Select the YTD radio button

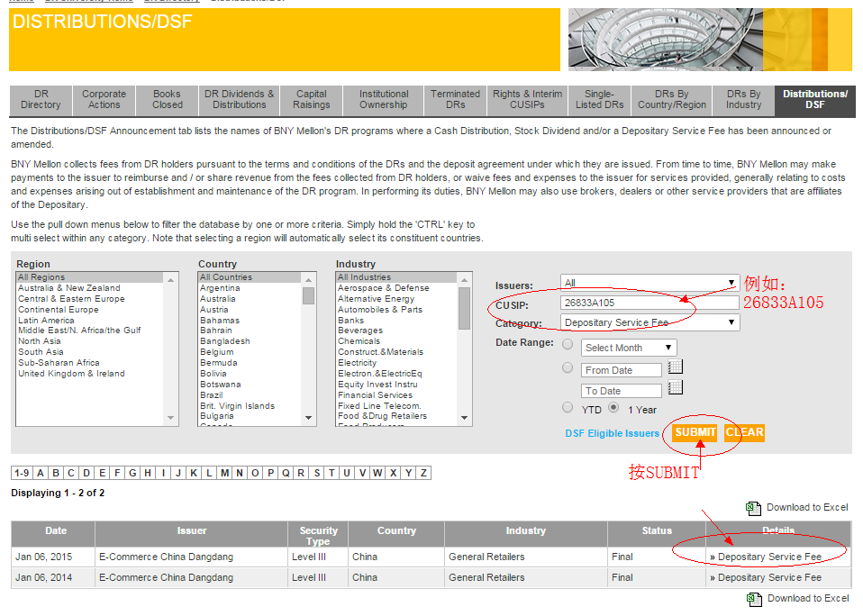[x=568, y=408]
